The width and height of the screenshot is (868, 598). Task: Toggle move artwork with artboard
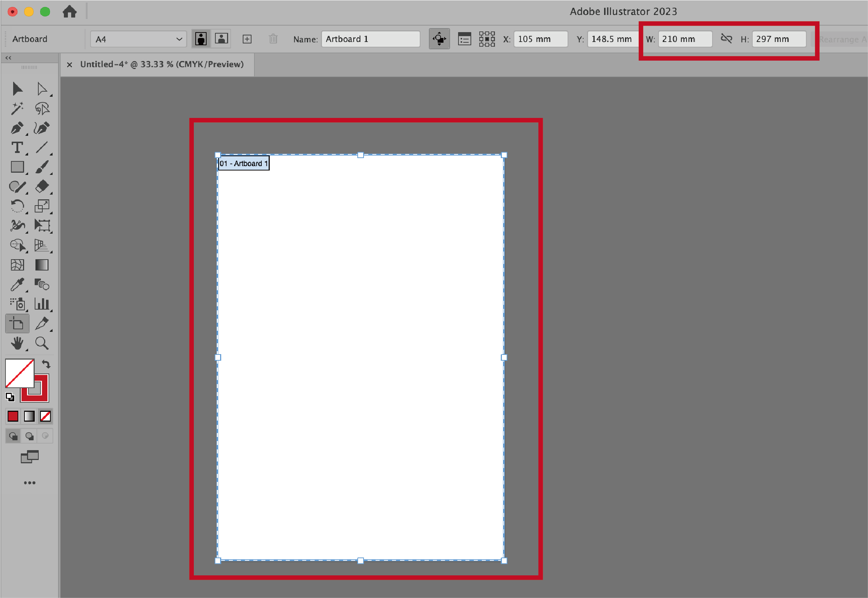[x=439, y=39]
